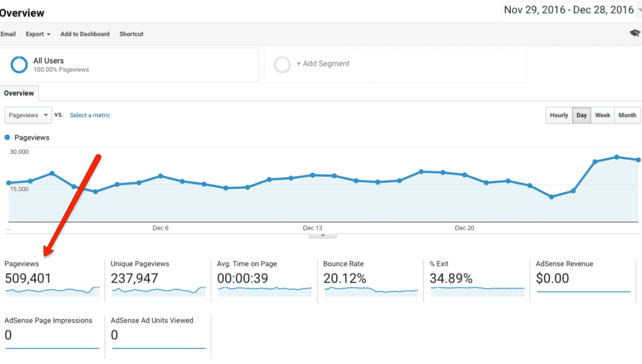Click the peak data point at chart's right
642x364 pixels.
[617, 157]
